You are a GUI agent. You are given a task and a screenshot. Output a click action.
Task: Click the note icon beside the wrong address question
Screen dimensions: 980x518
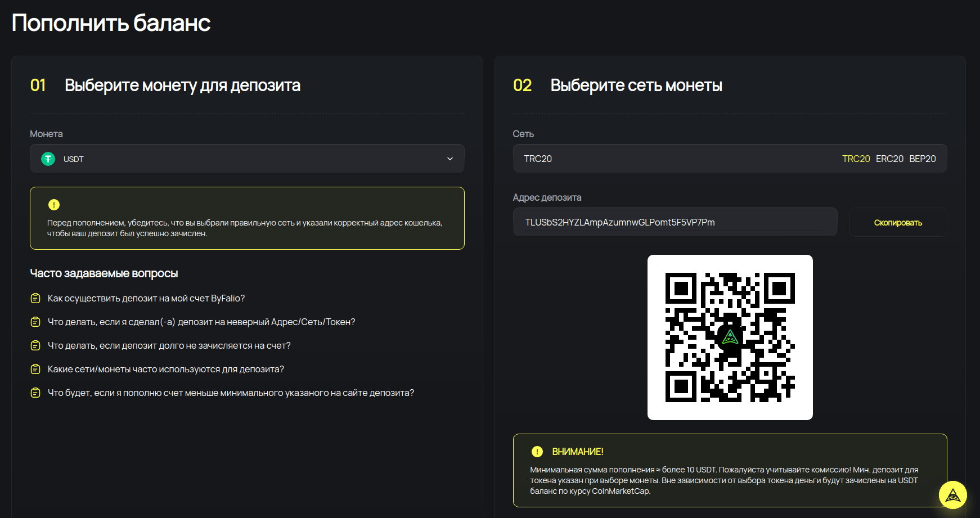coord(35,322)
